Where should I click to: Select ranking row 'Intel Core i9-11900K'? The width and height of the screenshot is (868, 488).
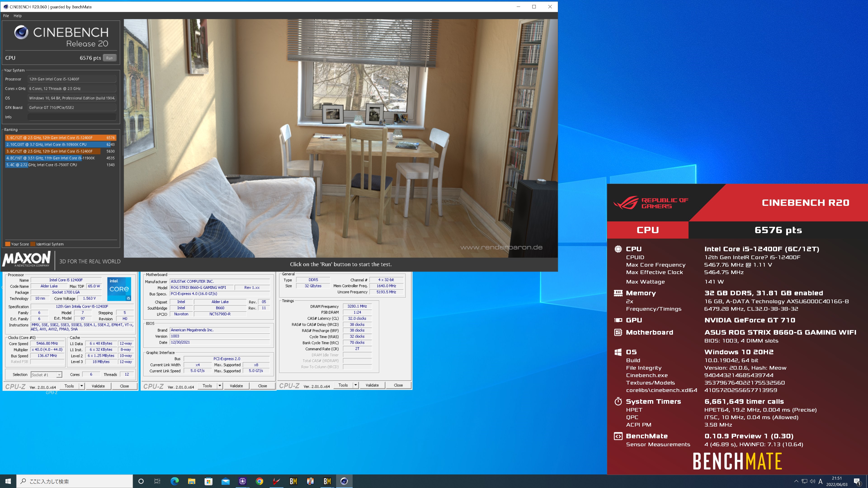(61, 158)
